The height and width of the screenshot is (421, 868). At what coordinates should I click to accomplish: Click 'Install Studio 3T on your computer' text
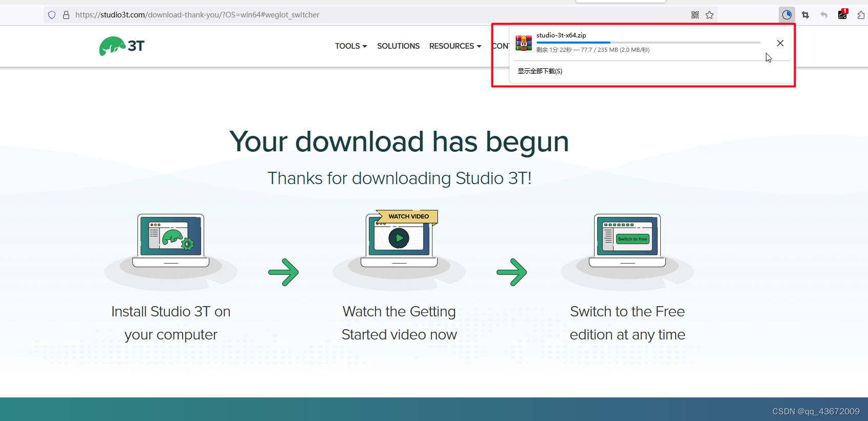(x=171, y=323)
